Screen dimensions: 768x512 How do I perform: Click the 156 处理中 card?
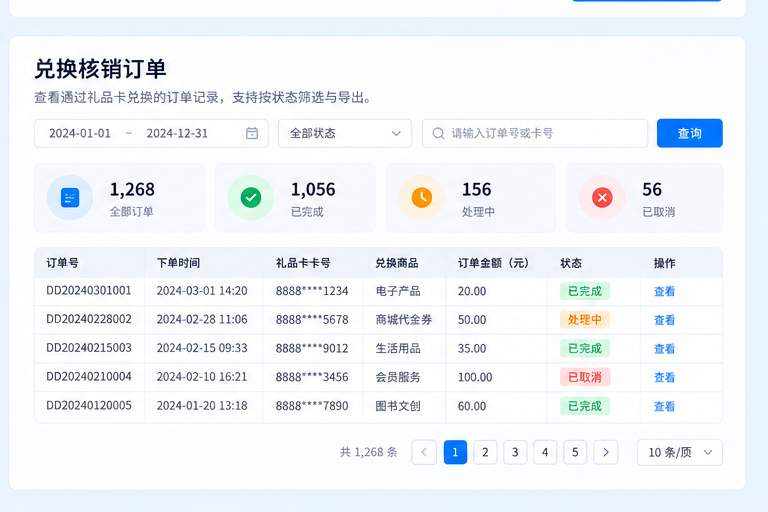point(471,197)
